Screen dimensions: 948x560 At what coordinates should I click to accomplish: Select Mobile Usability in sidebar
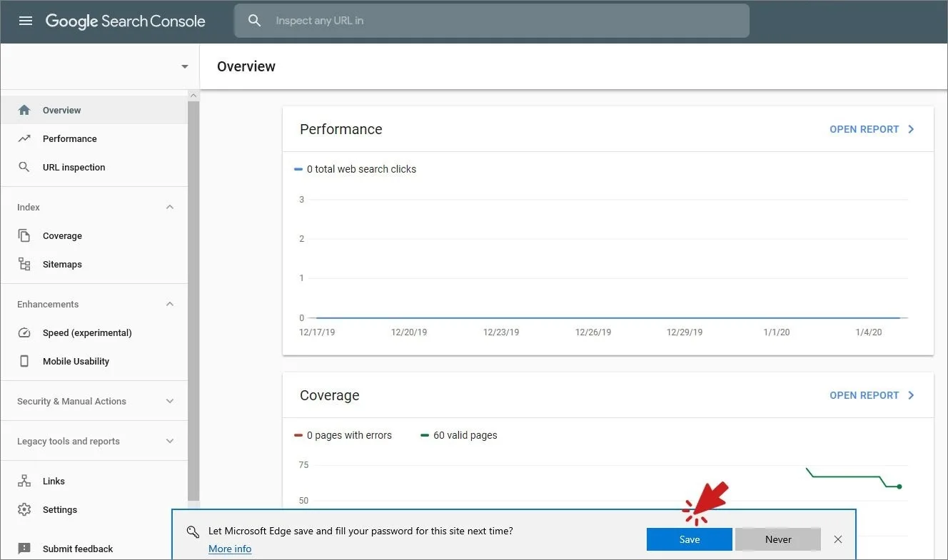point(94,361)
